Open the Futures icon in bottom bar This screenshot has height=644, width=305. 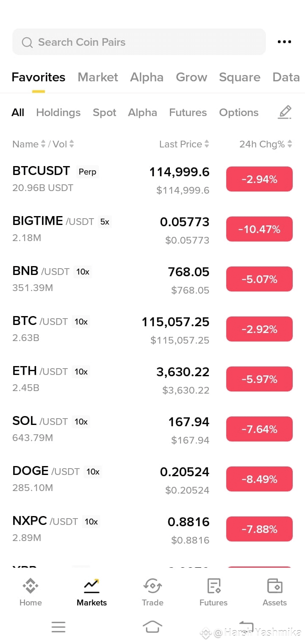coord(213,586)
